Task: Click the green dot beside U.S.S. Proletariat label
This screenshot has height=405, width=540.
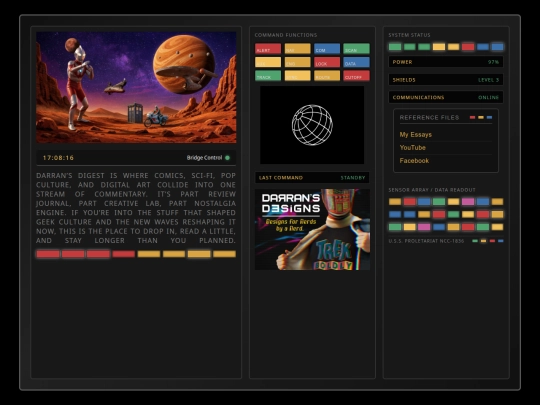Action: pyautogui.click(x=475, y=241)
